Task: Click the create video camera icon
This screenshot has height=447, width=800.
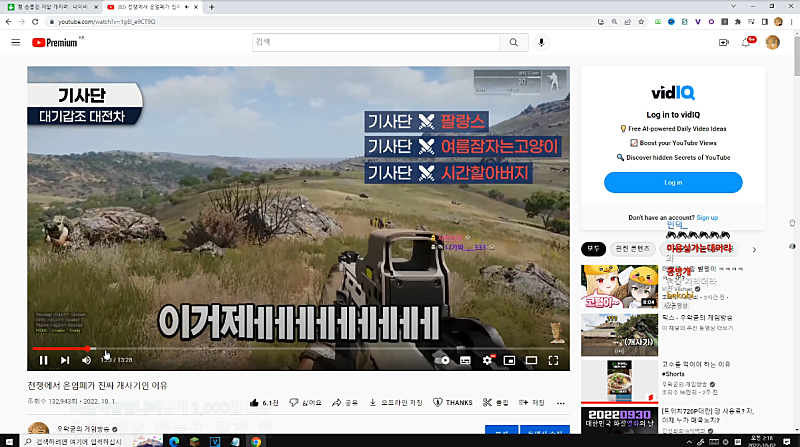Action: click(x=723, y=43)
